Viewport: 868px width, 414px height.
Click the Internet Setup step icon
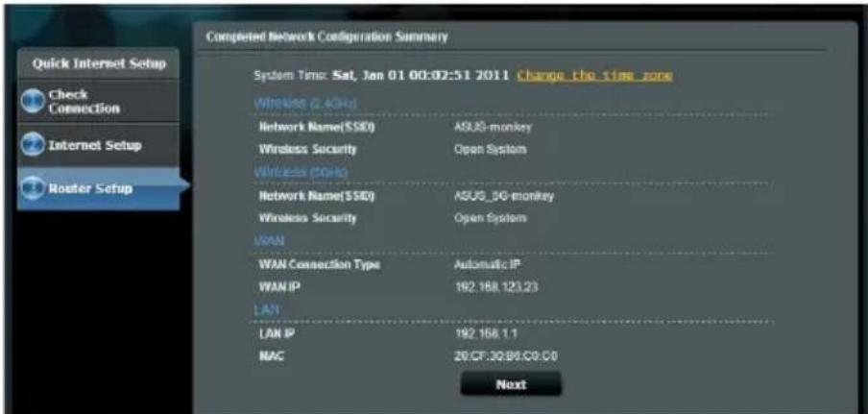[x=34, y=146]
